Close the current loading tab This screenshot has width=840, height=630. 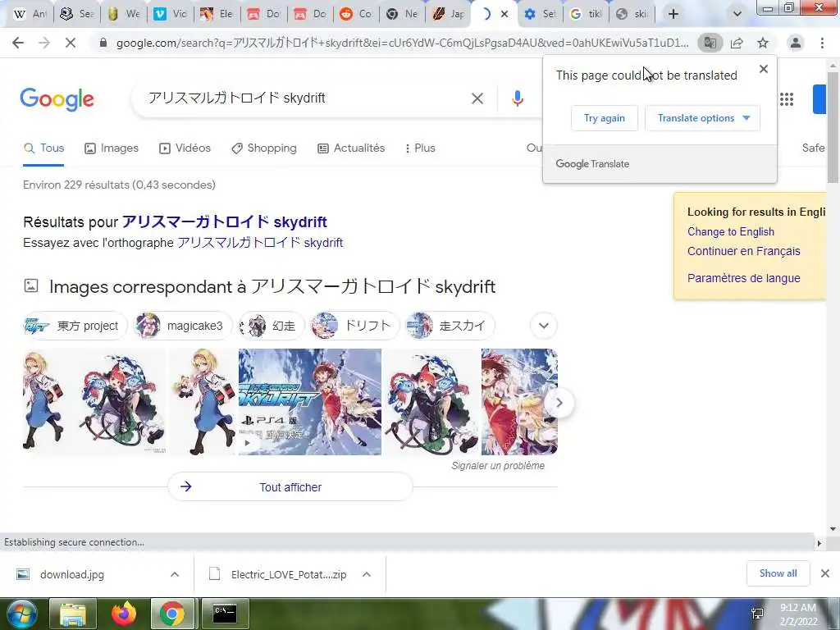pos(504,15)
